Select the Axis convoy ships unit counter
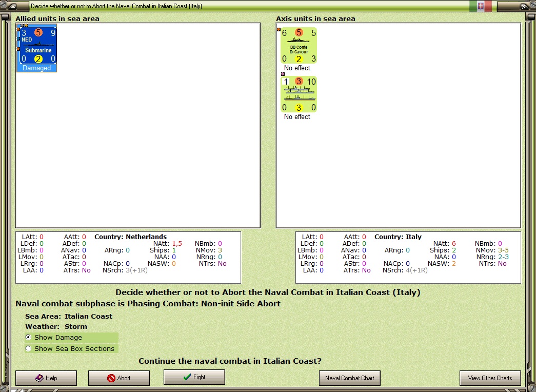 point(299,94)
